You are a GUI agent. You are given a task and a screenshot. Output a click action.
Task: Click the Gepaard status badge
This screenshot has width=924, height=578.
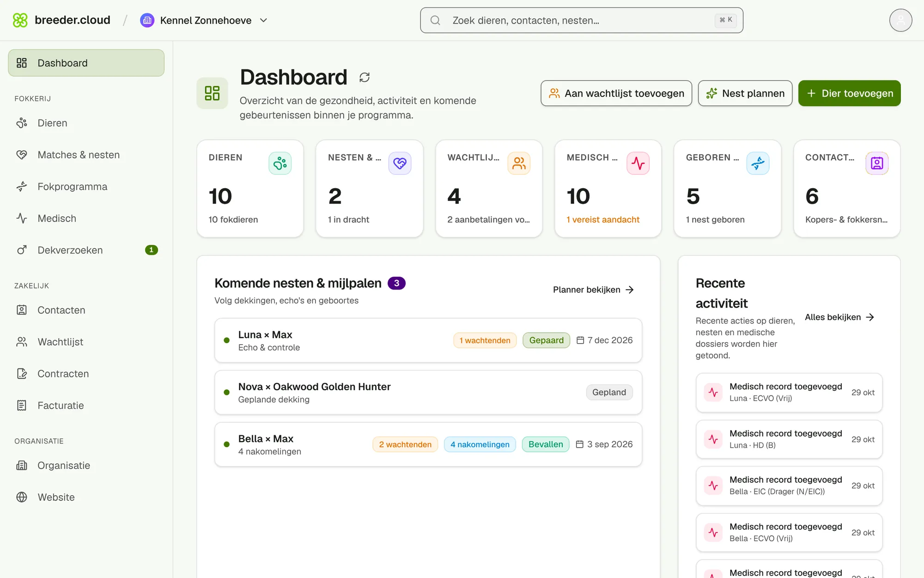[546, 340]
